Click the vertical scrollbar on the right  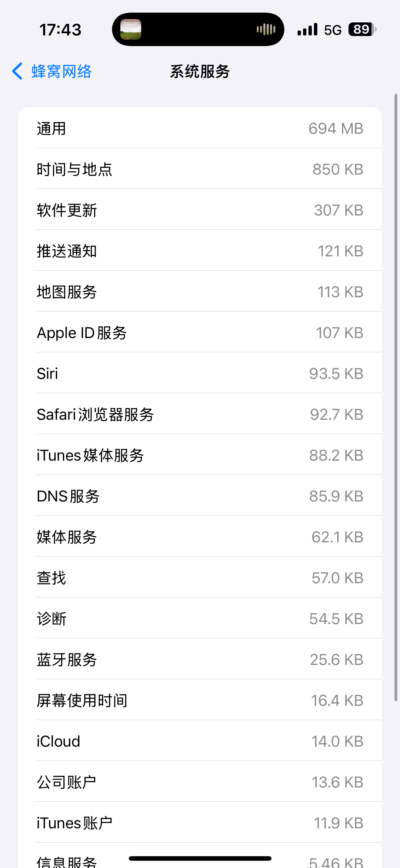[x=396, y=398]
